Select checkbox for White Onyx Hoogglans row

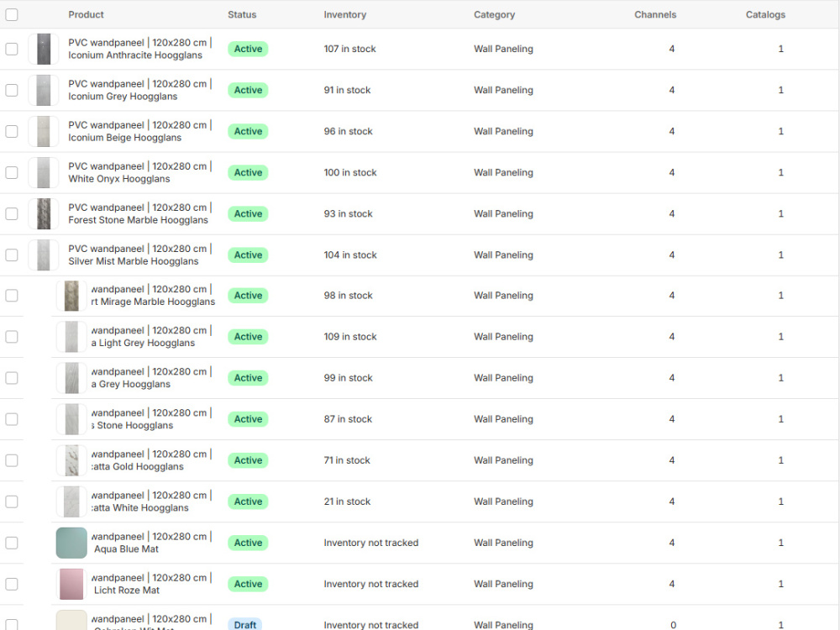[x=12, y=172]
